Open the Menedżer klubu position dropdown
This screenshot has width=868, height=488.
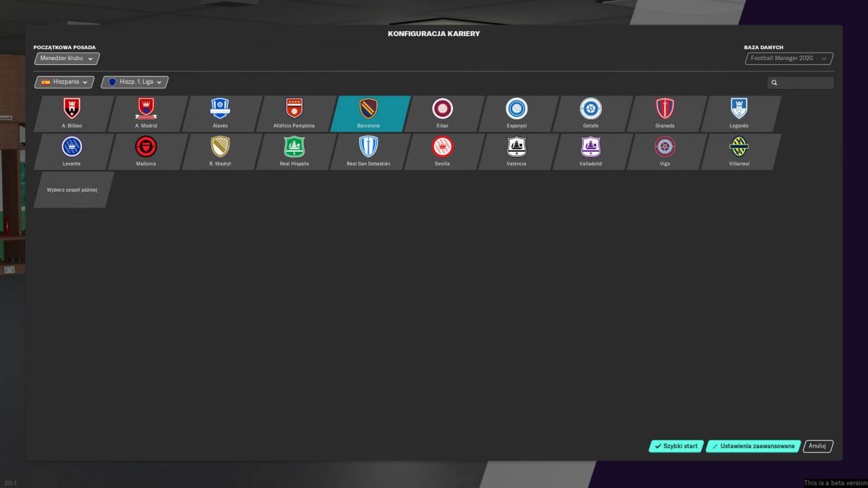(67, 59)
